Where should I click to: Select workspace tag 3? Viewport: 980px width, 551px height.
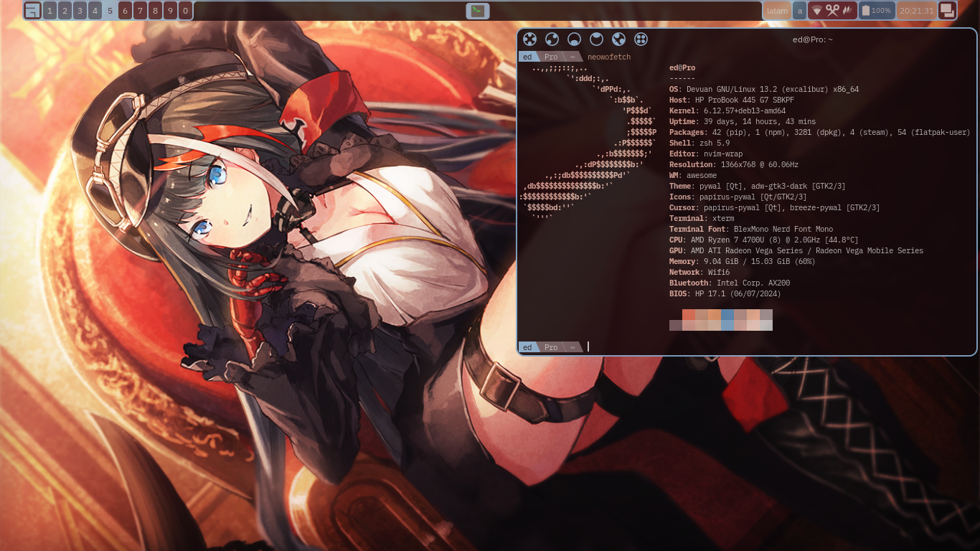(80, 11)
